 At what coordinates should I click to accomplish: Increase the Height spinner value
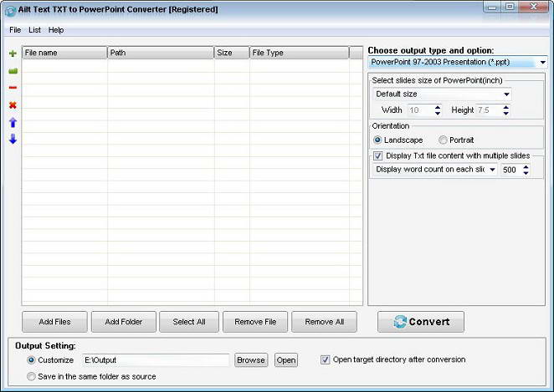[x=506, y=107]
